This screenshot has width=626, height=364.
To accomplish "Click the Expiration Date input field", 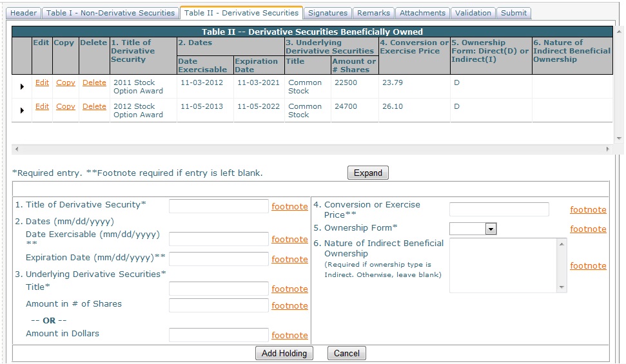I will 219,259.
